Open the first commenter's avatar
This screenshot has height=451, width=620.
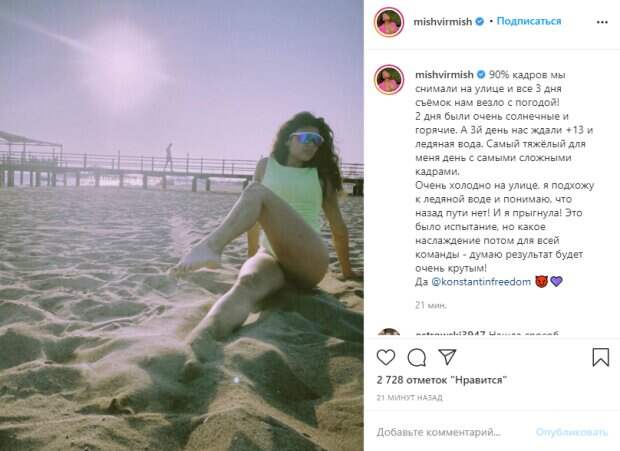(389, 332)
